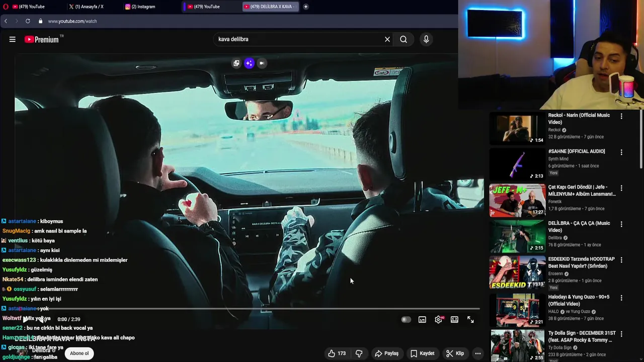Open options for Çat Kapı Geri Döndü
This screenshot has height=362, width=644.
[x=621, y=188]
